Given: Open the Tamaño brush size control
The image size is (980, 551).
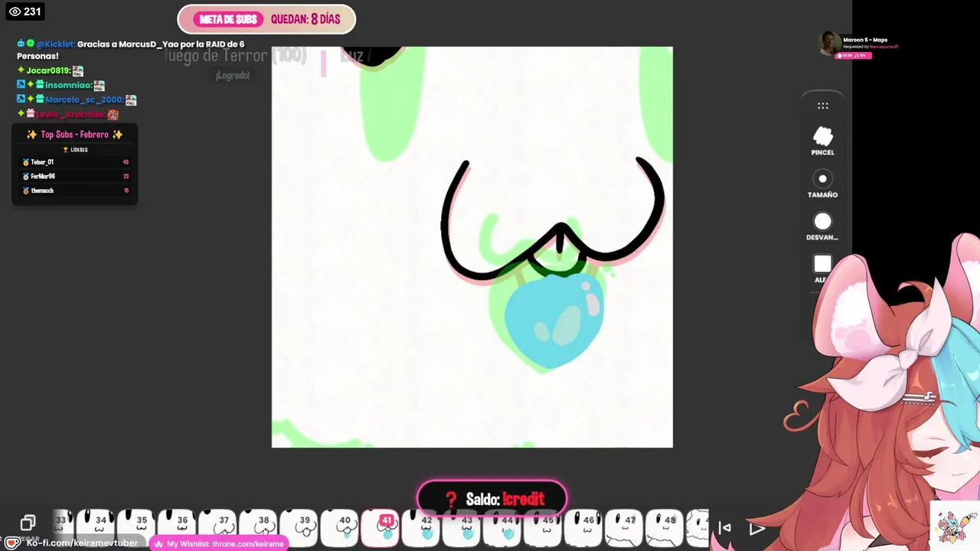Looking at the screenshot, I should pyautogui.click(x=822, y=184).
